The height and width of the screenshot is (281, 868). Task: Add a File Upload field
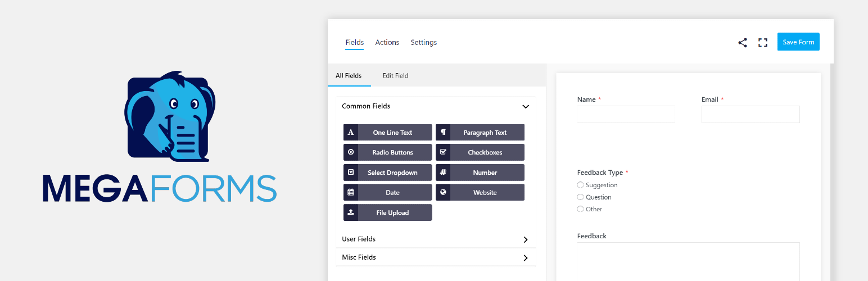(x=388, y=212)
